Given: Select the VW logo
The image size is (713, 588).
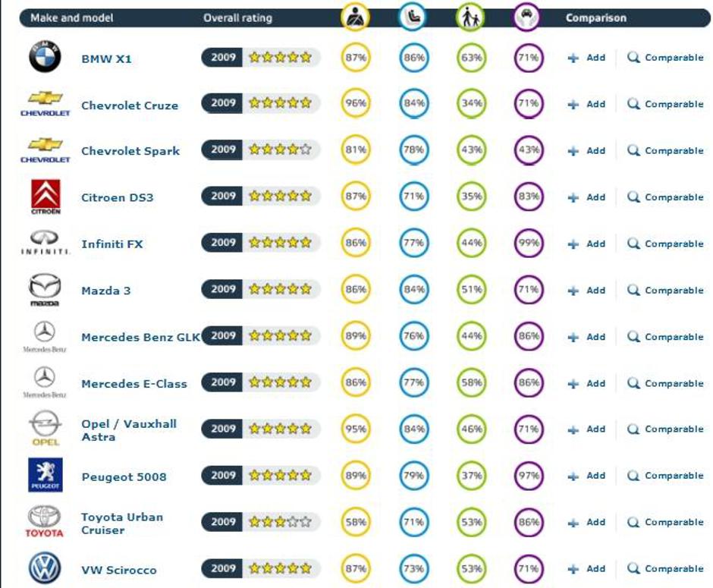Looking at the screenshot, I should (44, 568).
